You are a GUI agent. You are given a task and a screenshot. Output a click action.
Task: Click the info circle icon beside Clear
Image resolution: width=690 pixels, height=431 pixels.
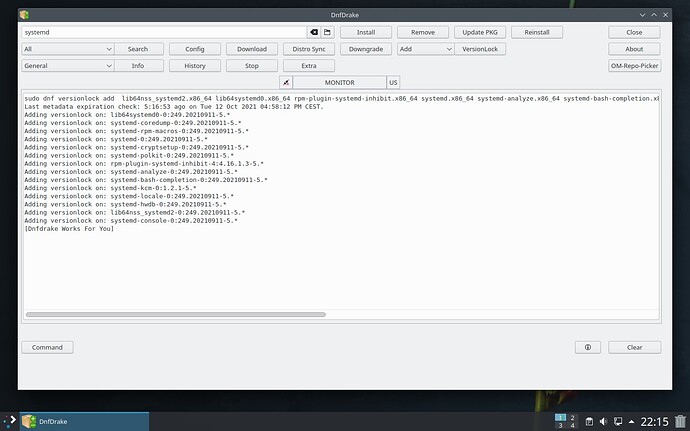click(587, 347)
